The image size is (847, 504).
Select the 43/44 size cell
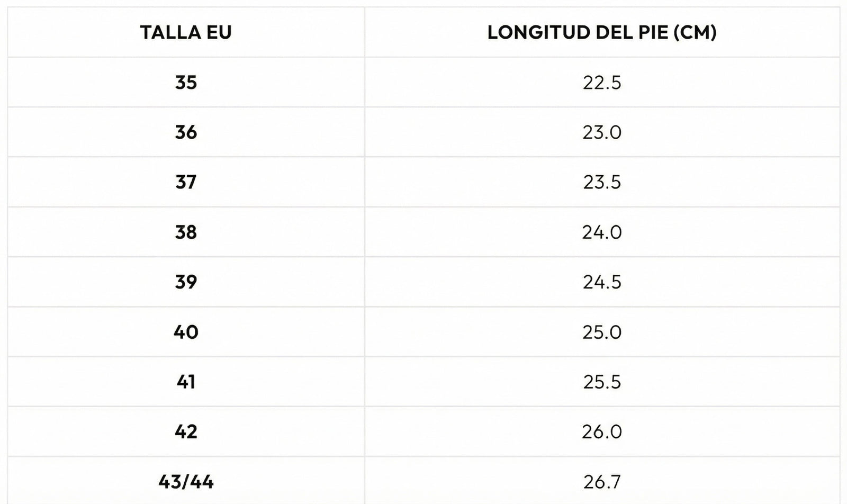[186, 482]
